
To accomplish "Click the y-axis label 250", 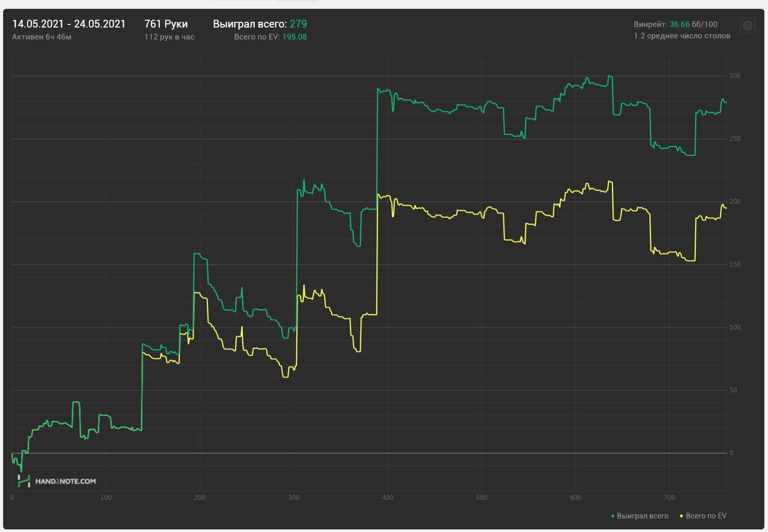I will (x=735, y=139).
